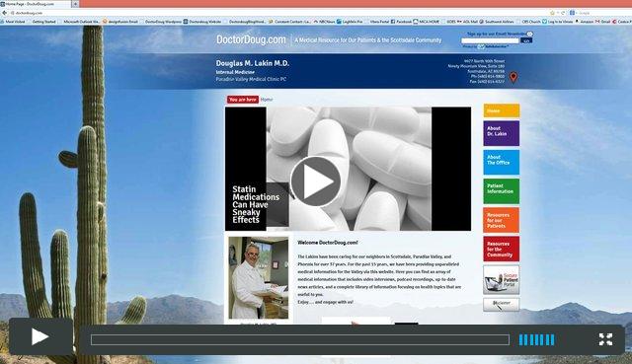Select the Home Page - DoctorDoug.com browser tab
This screenshot has height=364, width=632.
coord(36,4)
